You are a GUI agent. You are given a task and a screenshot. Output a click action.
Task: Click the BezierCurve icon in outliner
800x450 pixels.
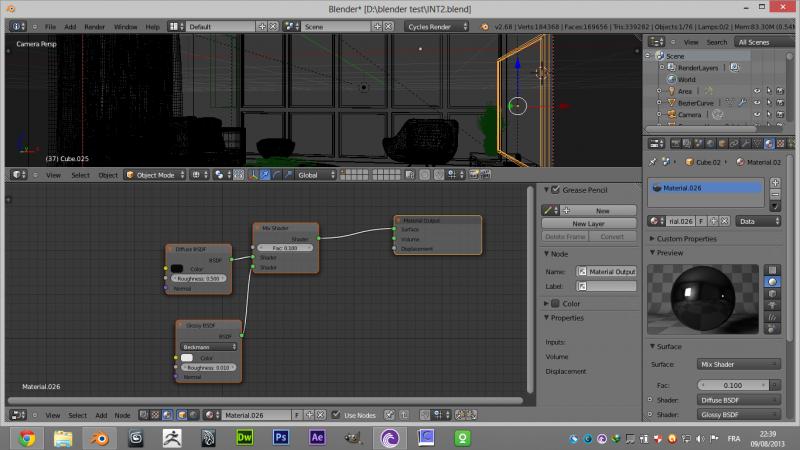coord(670,103)
